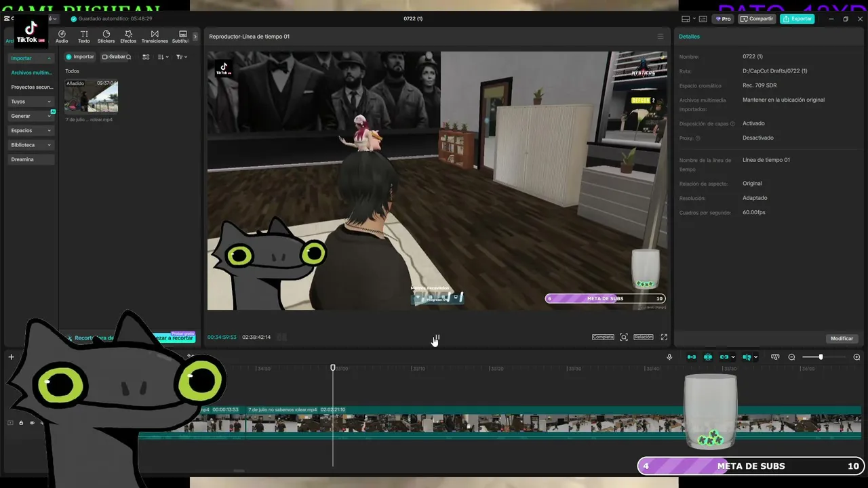868x488 pixels.
Task: Open the layout selection dropdown
Action: point(688,19)
